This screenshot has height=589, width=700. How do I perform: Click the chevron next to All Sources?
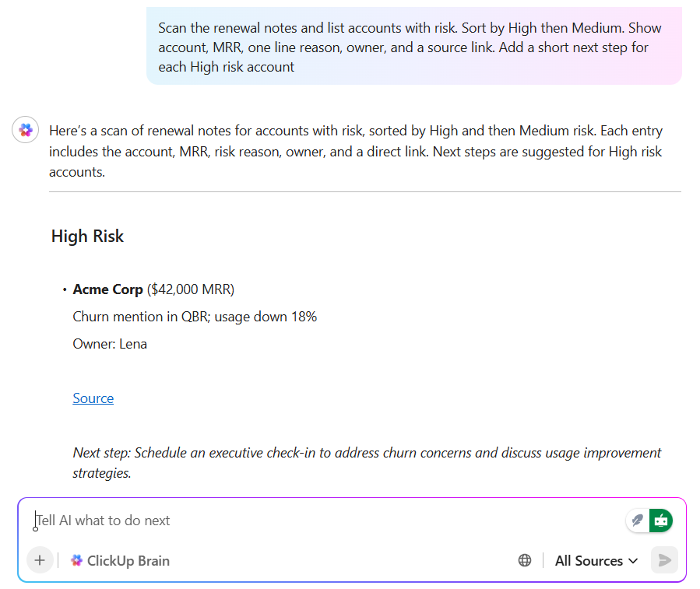point(633,561)
